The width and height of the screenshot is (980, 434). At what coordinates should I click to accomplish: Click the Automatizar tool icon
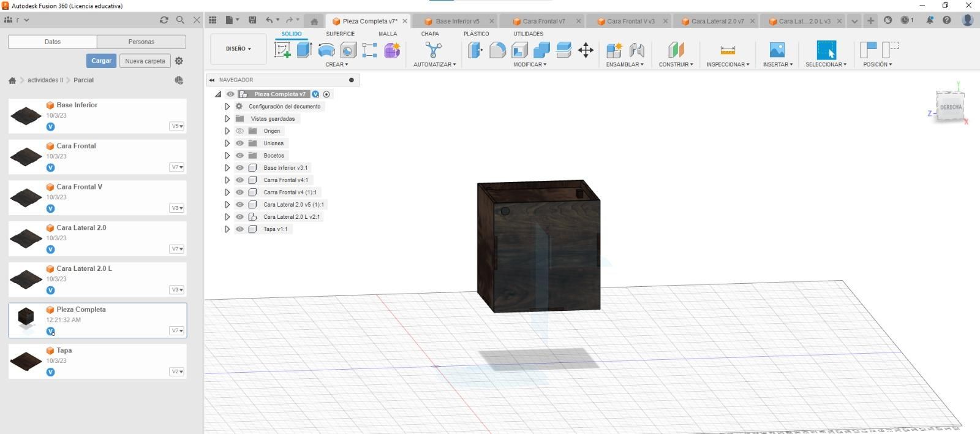[x=434, y=50]
